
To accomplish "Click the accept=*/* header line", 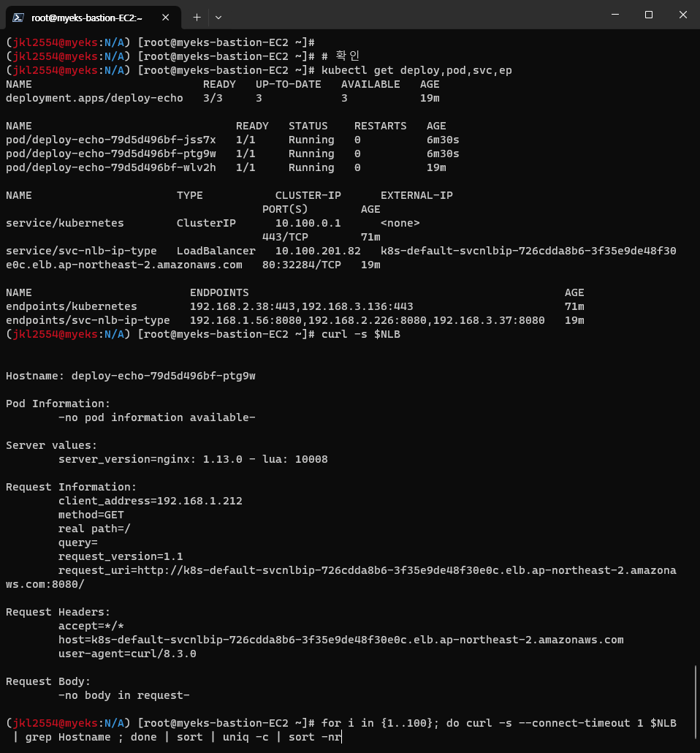I will 91,626.
